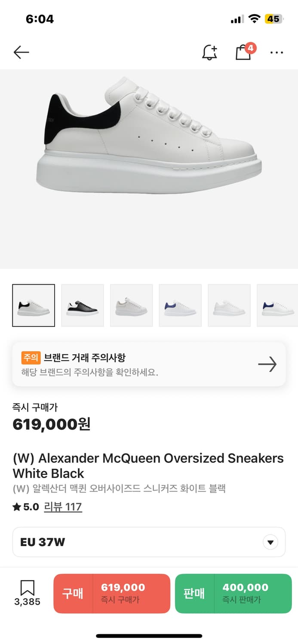Open the three-dot more menu
The height and width of the screenshot is (644, 298).
[x=276, y=52]
